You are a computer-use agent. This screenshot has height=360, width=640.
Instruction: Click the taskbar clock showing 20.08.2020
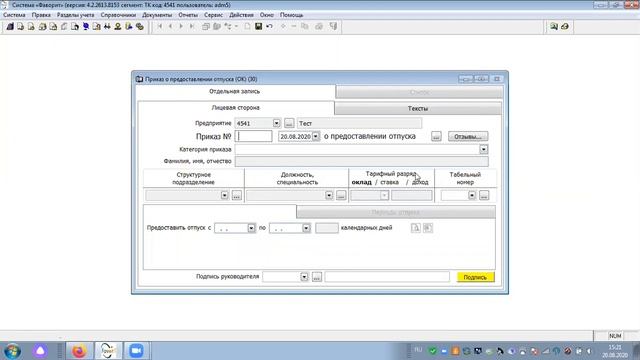[615, 351]
